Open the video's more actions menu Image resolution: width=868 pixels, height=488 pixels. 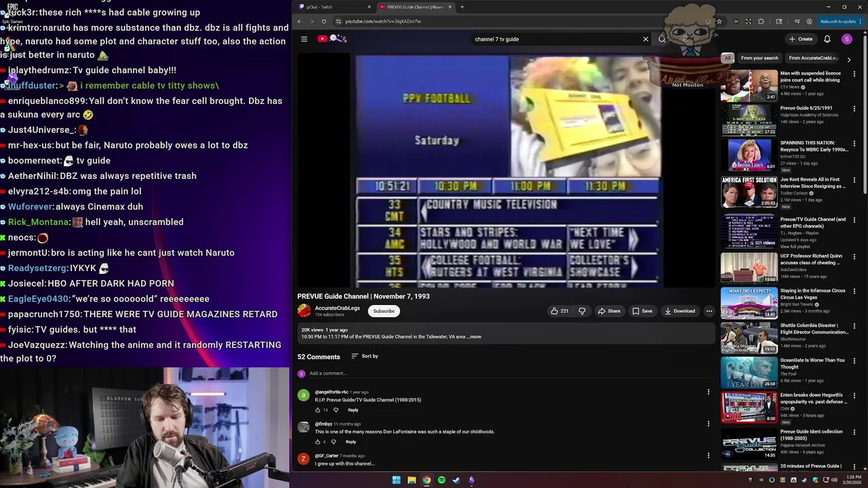point(709,311)
